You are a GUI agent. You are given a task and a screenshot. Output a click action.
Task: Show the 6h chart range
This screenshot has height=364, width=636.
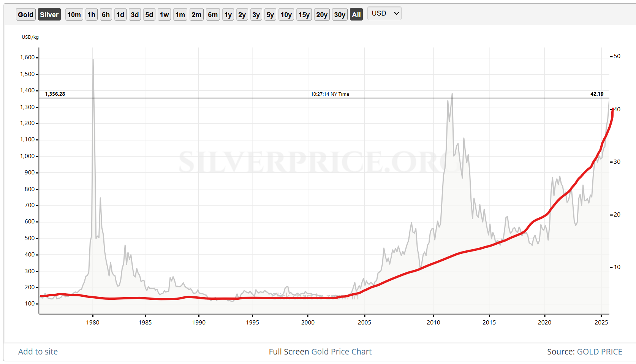tap(106, 14)
